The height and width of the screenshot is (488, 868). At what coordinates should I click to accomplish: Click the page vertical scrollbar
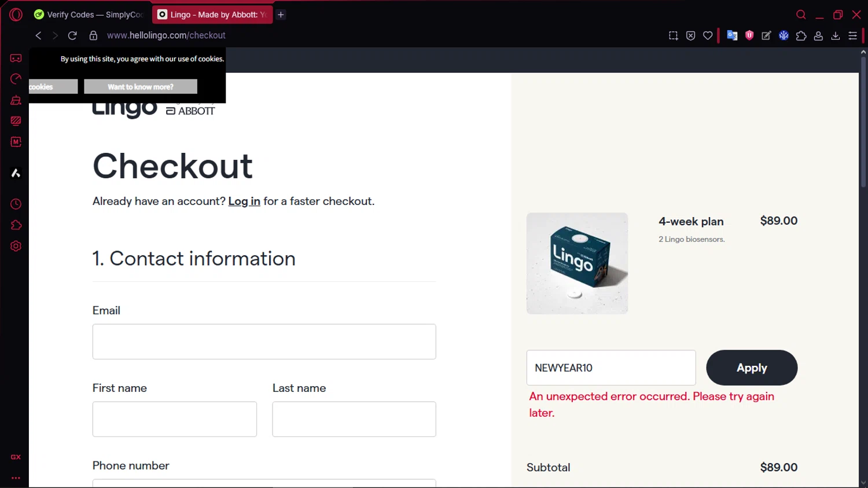(863, 122)
